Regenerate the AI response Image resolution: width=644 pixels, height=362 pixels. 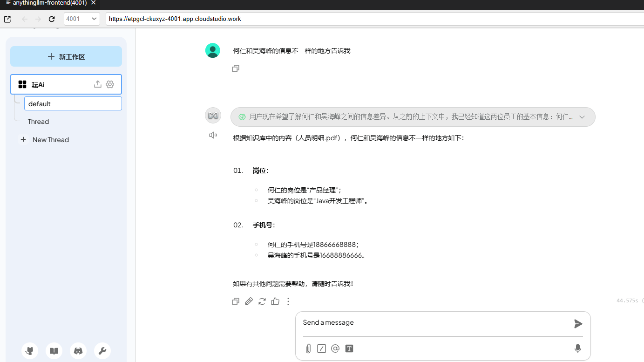coord(262,301)
